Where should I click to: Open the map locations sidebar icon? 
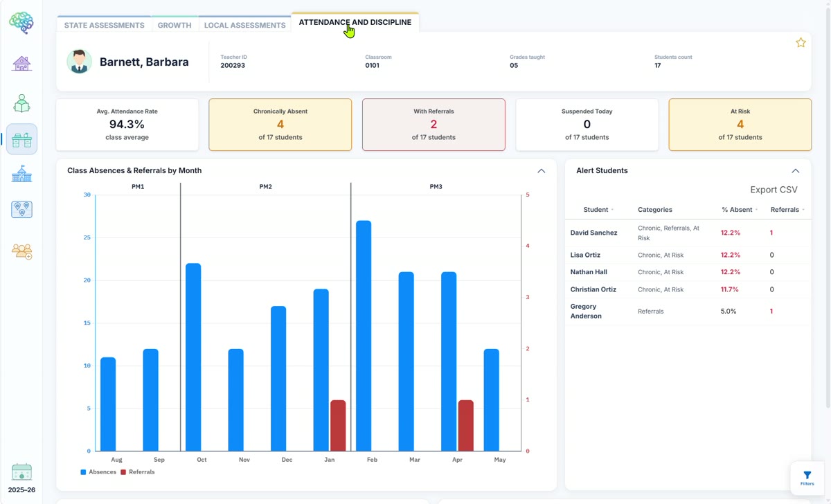click(21, 209)
